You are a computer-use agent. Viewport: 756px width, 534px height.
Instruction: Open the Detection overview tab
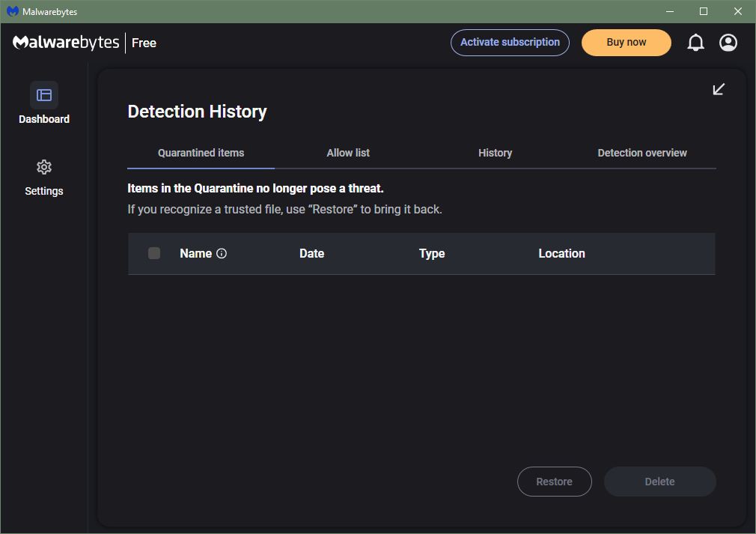point(642,153)
